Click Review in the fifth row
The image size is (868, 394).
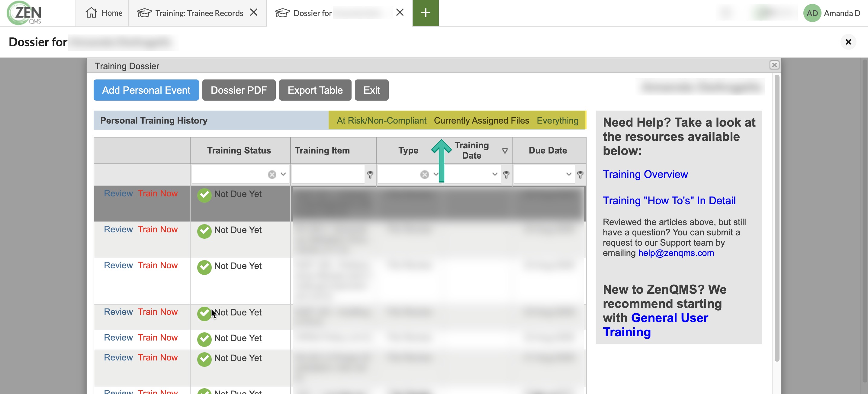(118, 338)
